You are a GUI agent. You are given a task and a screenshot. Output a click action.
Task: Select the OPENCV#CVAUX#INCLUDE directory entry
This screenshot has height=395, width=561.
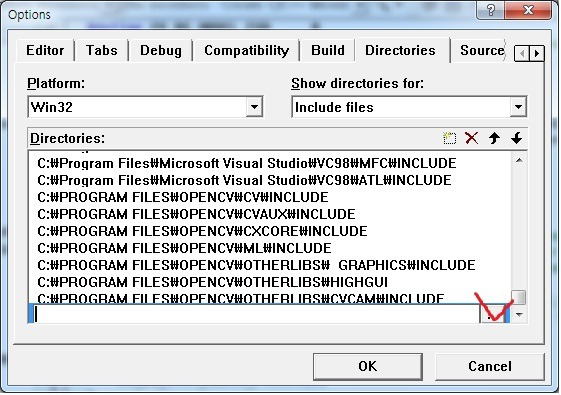coord(196,214)
